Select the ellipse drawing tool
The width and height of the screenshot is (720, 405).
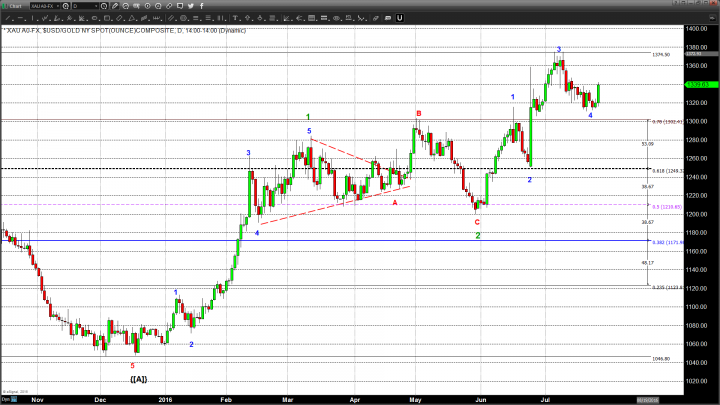click(x=94, y=18)
